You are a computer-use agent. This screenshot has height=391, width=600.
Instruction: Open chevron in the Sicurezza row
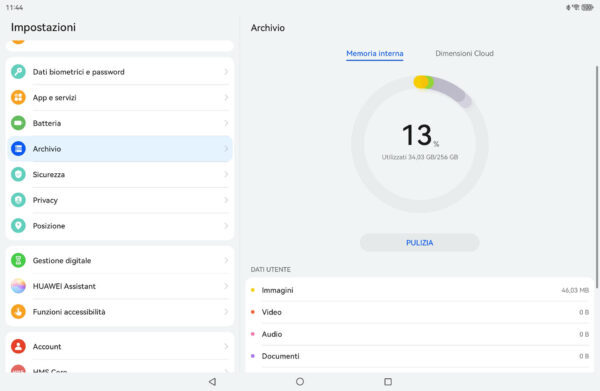[226, 174]
